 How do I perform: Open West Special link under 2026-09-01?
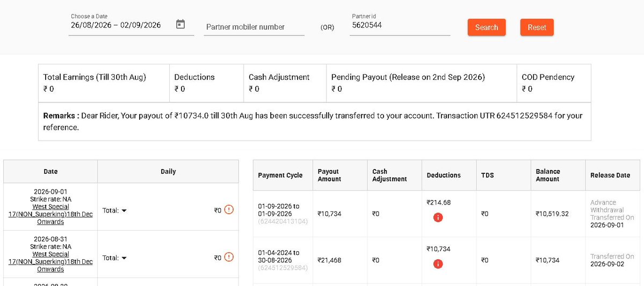(50, 214)
